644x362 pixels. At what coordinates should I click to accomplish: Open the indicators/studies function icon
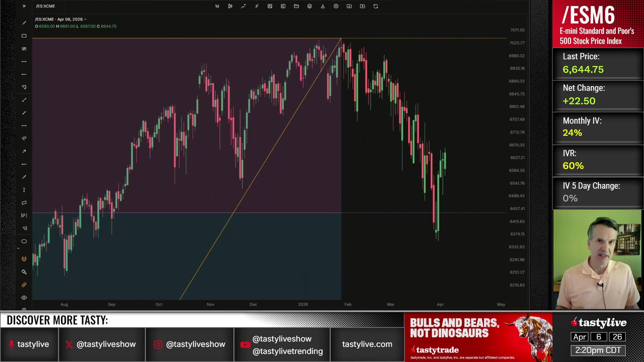pos(257,6)
